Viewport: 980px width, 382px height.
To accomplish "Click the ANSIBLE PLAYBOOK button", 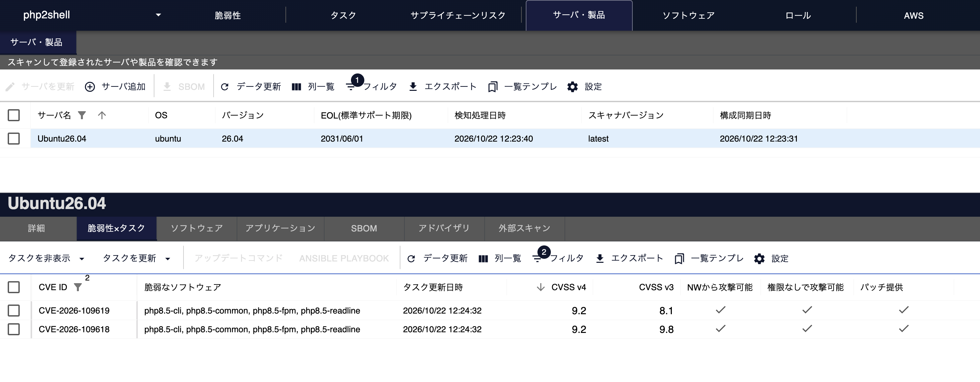I will coord(344,258).
